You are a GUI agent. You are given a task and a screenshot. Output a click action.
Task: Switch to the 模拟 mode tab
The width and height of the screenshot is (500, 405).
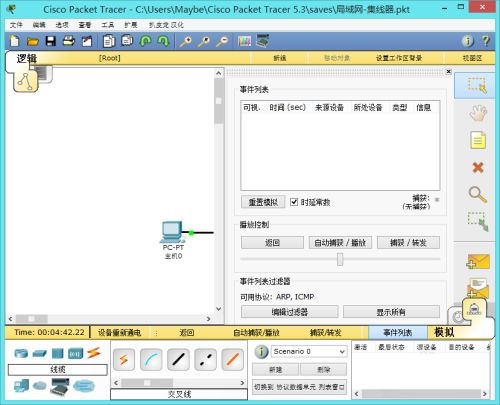point(445,332)
